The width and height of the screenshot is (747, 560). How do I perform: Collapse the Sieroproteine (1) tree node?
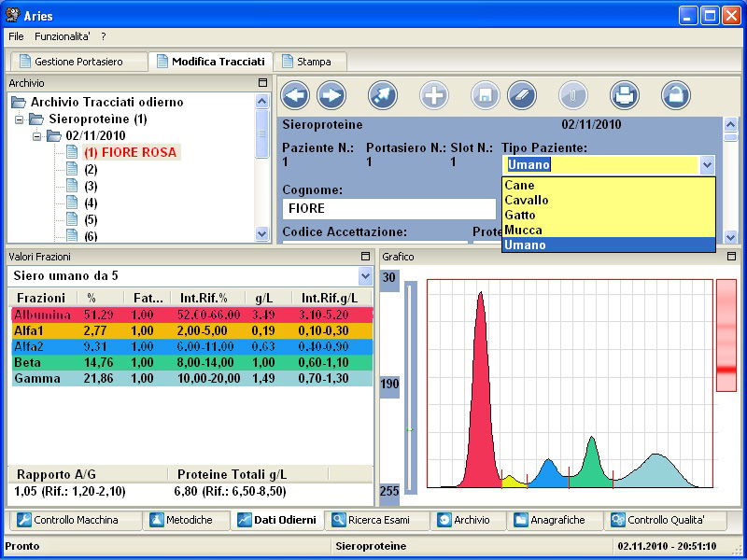(19, 119)
